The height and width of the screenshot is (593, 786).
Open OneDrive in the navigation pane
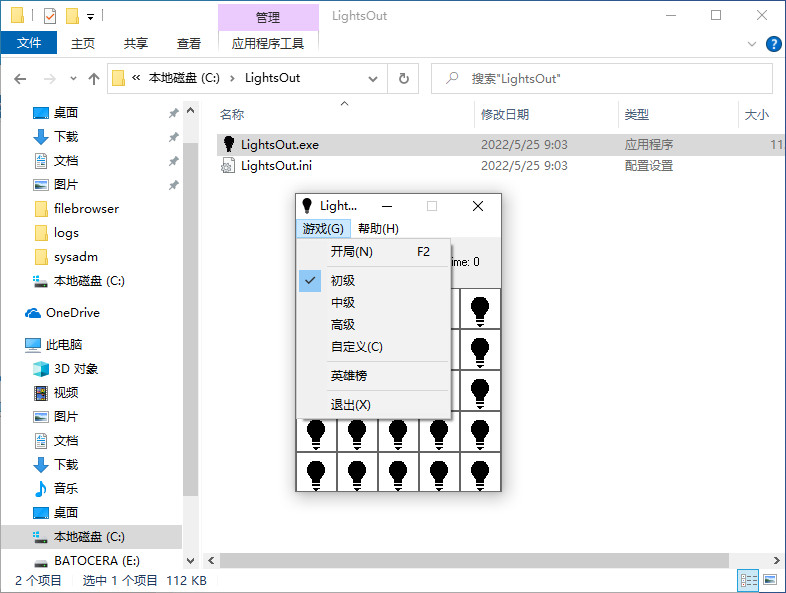pyautogui.click(x=72, y=313)
